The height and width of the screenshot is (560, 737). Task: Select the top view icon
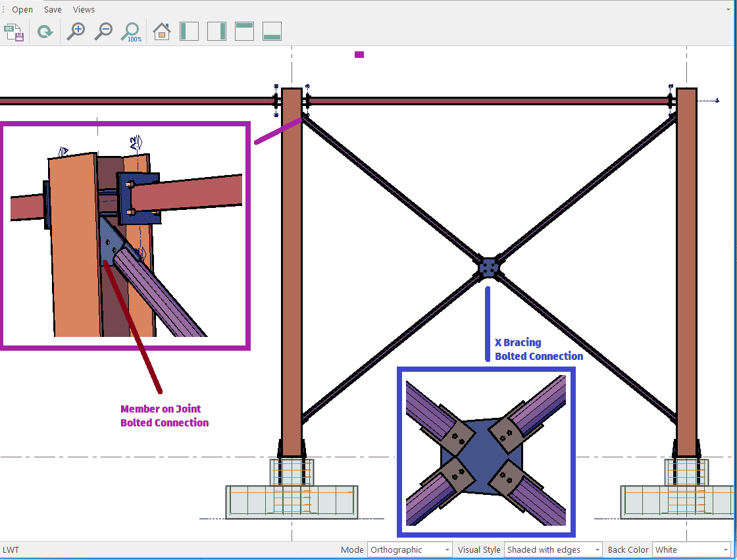[244, 32]
